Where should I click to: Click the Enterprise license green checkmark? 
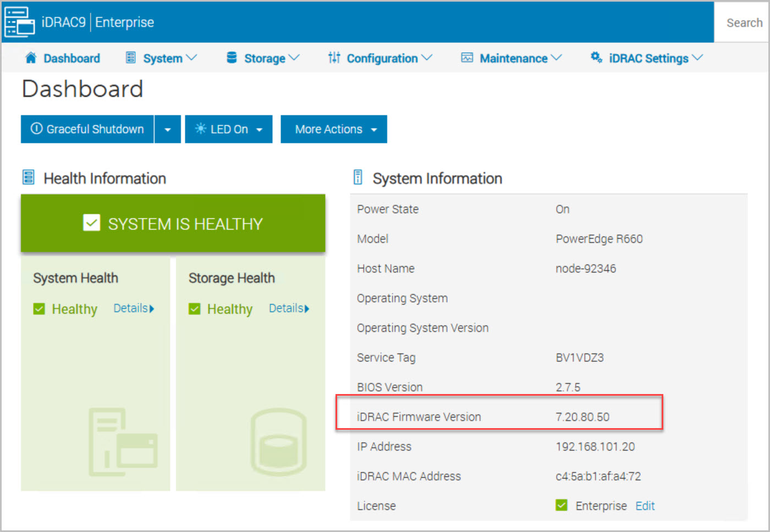[x=562, y=505]
